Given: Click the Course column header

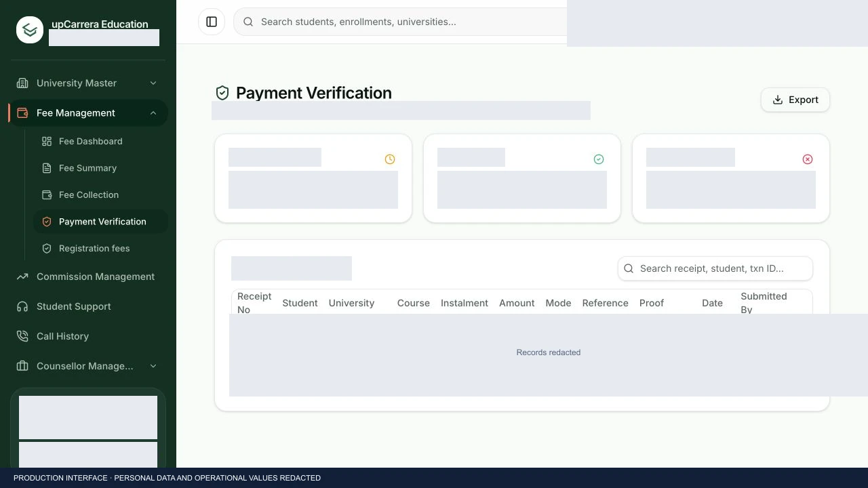Looking at the screenshot, I should [414, 303].
